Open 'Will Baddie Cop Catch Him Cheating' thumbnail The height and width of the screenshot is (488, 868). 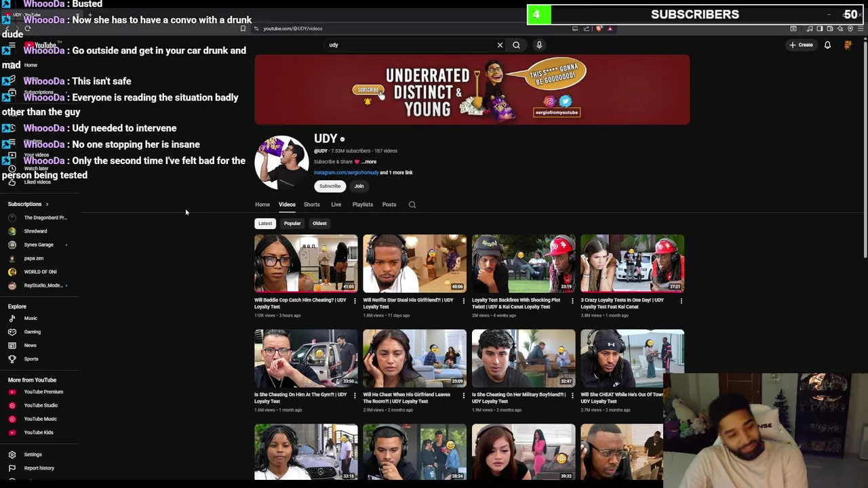click(x=306, y=264)
